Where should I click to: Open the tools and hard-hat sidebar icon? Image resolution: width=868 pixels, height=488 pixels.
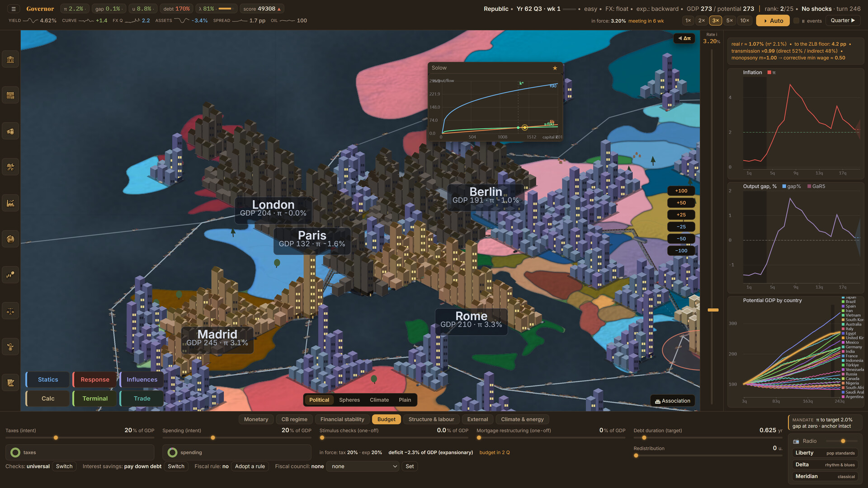[x=10, y=167]
